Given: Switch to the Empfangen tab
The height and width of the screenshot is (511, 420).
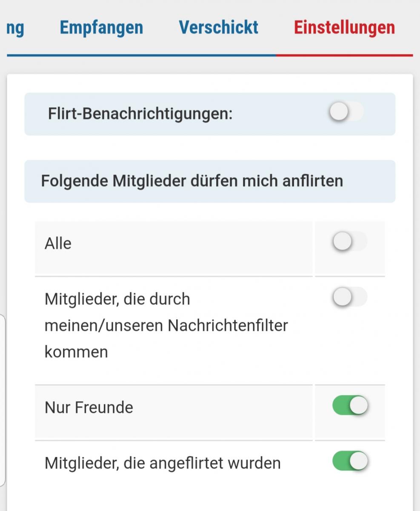Looking at the screenshot, I should coord(101,28).
